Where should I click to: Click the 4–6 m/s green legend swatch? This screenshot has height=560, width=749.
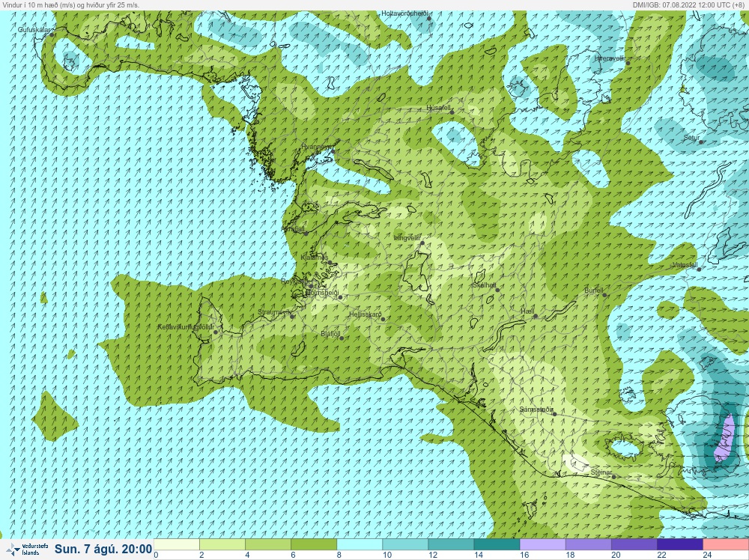point(268,545)
